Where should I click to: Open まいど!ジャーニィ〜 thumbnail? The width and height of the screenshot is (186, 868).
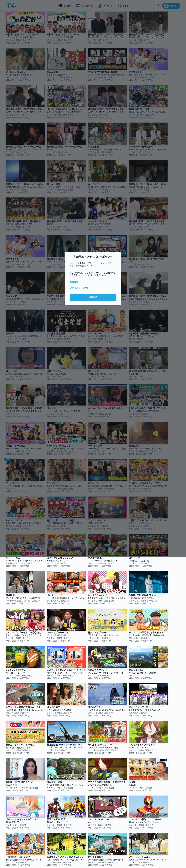click(x=107, y=807)
